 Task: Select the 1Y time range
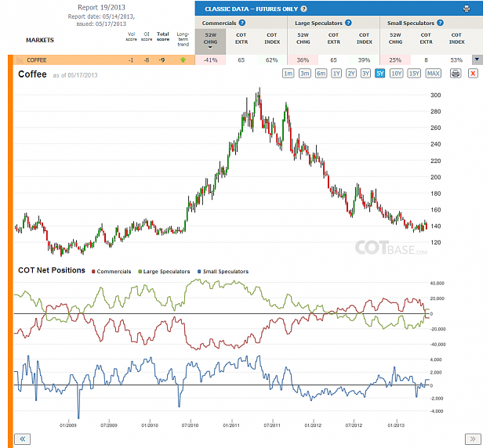[x=336, y=74]
